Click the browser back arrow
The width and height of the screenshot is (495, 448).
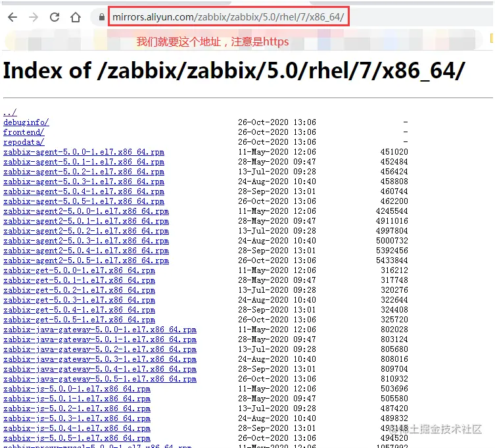tap(12, 17)
